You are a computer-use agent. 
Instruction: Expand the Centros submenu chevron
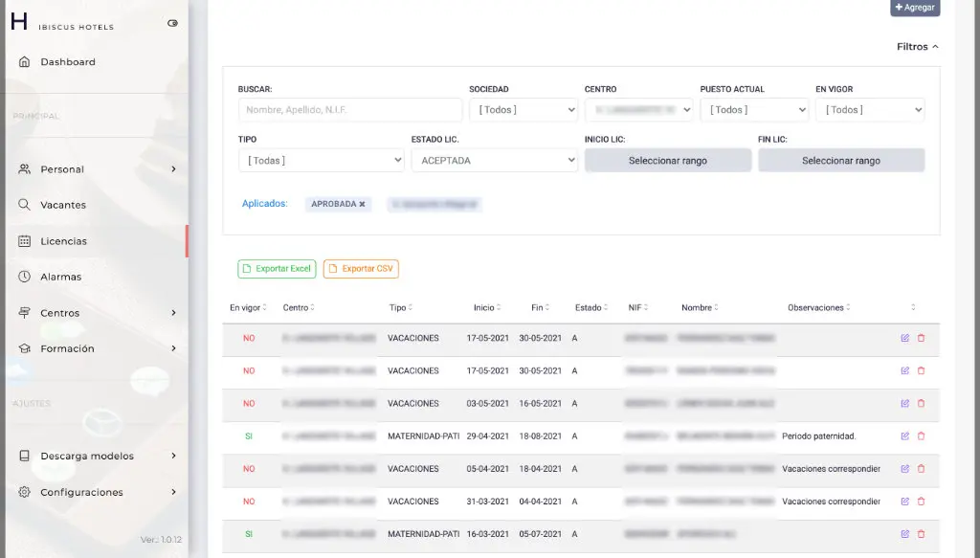(174, 313)
